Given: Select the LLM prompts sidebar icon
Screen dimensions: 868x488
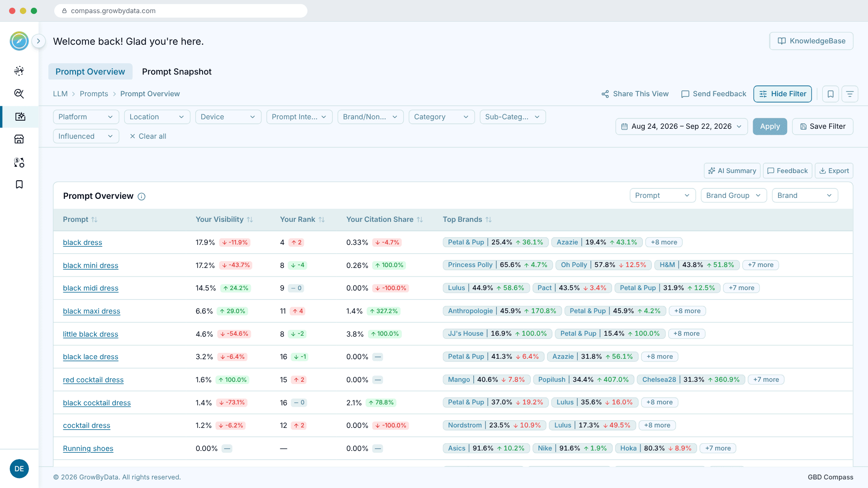Looking at the screenshot, I should coord(20,117).
